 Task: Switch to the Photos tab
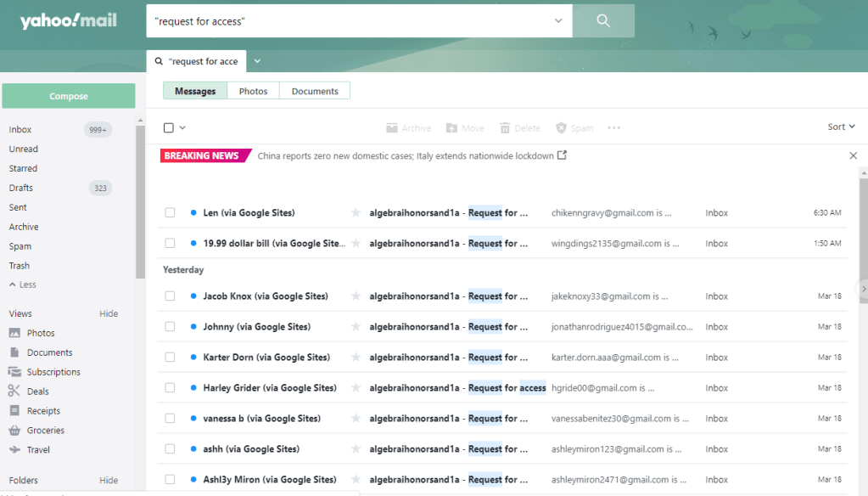point(254,91)
